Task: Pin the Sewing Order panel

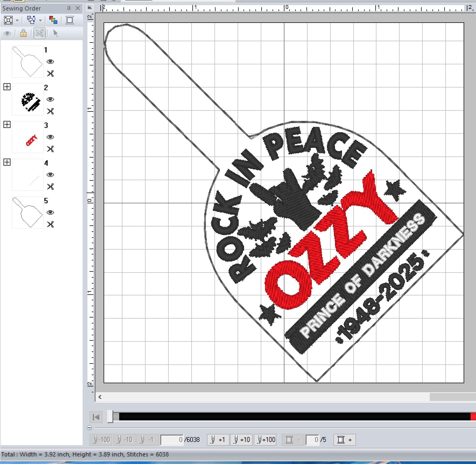Action: [x=69, y=8]
